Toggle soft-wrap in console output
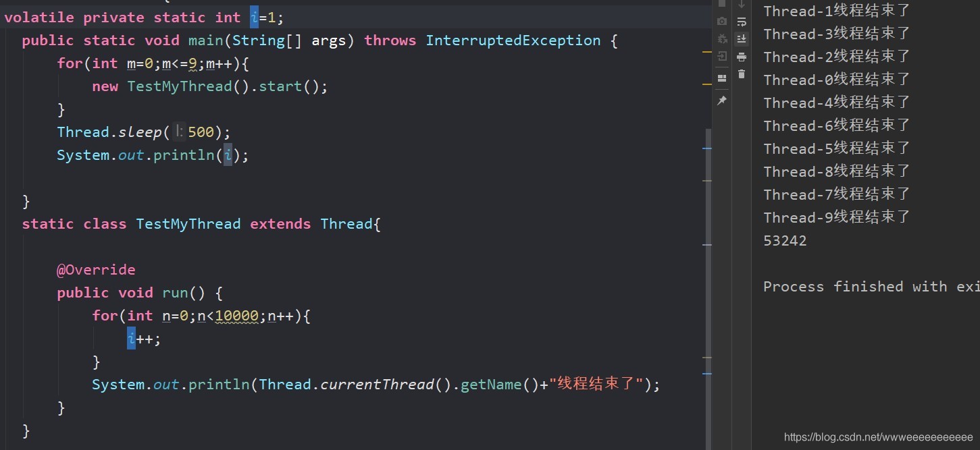The image size is (980, 450). click(x=742, y=21)
